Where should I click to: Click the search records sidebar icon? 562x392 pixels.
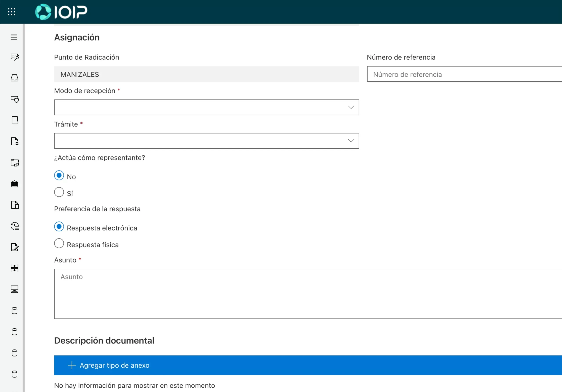tap(14, 57)
